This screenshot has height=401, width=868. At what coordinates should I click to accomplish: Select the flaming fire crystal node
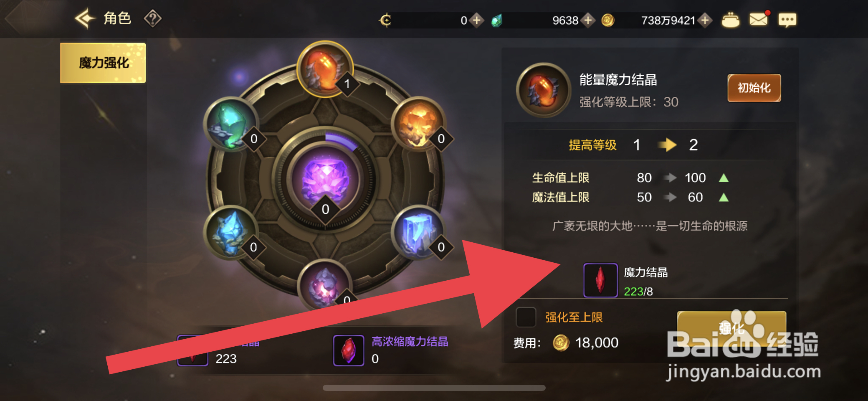pyautogui.click(x=419, y=124)
